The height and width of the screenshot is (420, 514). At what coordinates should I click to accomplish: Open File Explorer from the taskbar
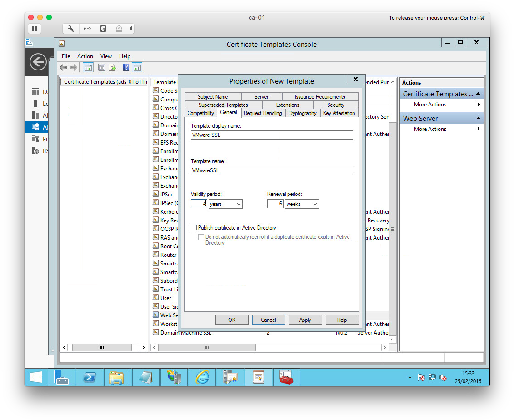pos(117,377)
